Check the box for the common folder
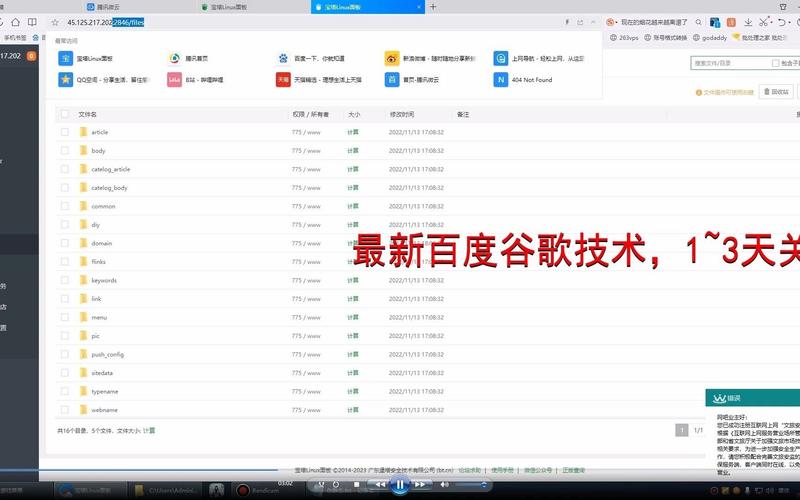The width and height of the screenshot is (800, 500). 65,206
